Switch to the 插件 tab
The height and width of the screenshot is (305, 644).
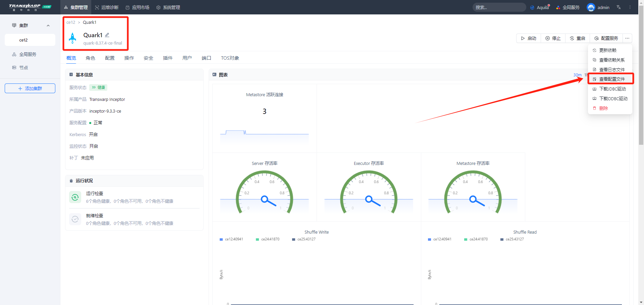pyautogui.click(x=168, y=58)
